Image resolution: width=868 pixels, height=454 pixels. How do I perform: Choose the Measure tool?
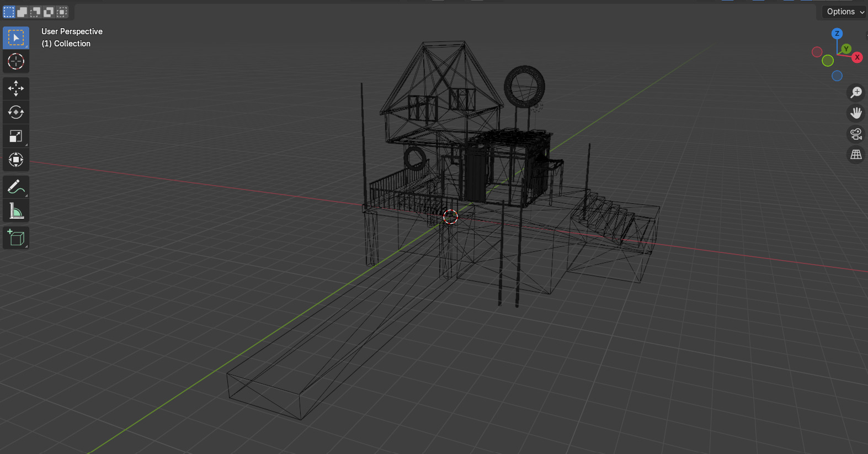click(x=16, y=210)
